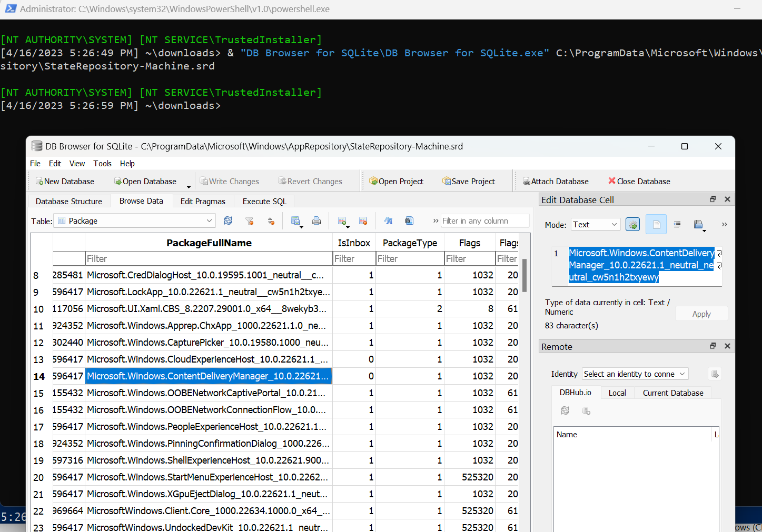This screenshot has height=532, width=762.
Task: Click the add database icon under DBHub.io tab
Action: [586, 411]
